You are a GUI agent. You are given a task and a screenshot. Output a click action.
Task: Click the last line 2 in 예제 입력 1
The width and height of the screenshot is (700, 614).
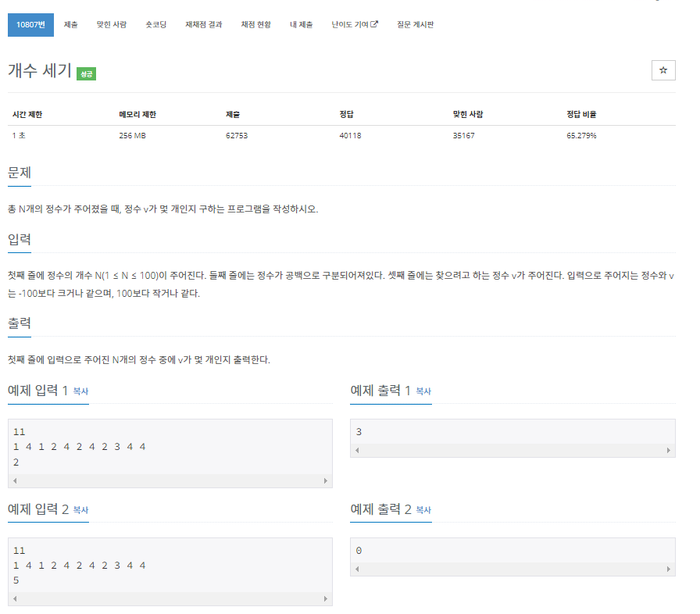click(16, 462)
